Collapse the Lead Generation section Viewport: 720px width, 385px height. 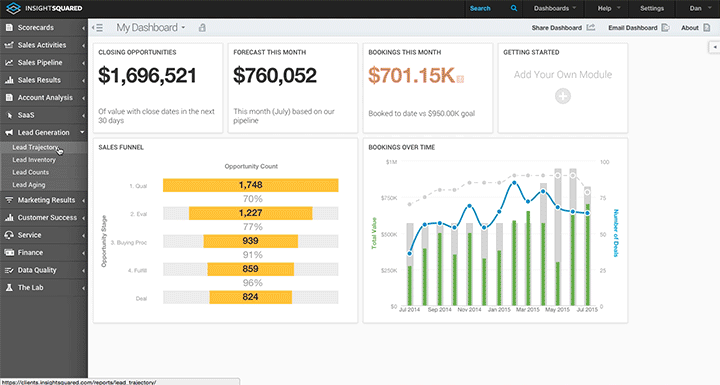click(44, 132)
